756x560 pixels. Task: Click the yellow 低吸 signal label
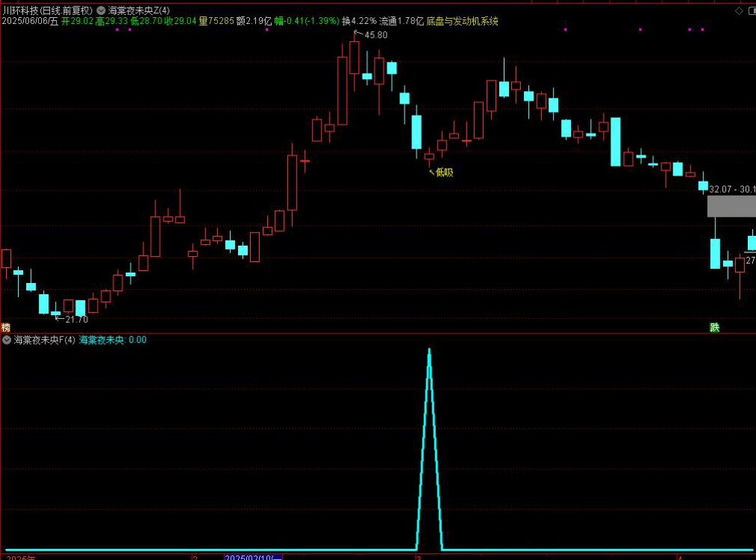pos(444,172)
